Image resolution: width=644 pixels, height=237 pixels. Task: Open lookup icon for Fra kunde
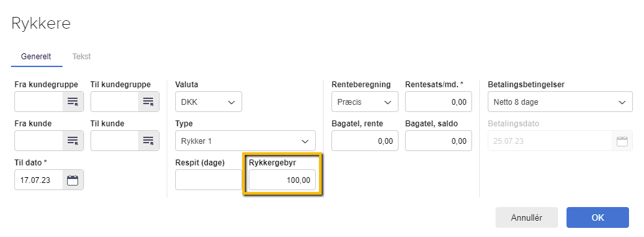(73, 141)
